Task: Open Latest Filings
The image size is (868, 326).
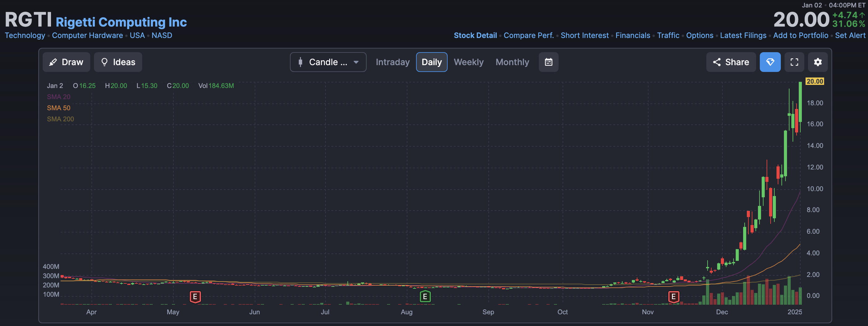Action: click(743, 35)
